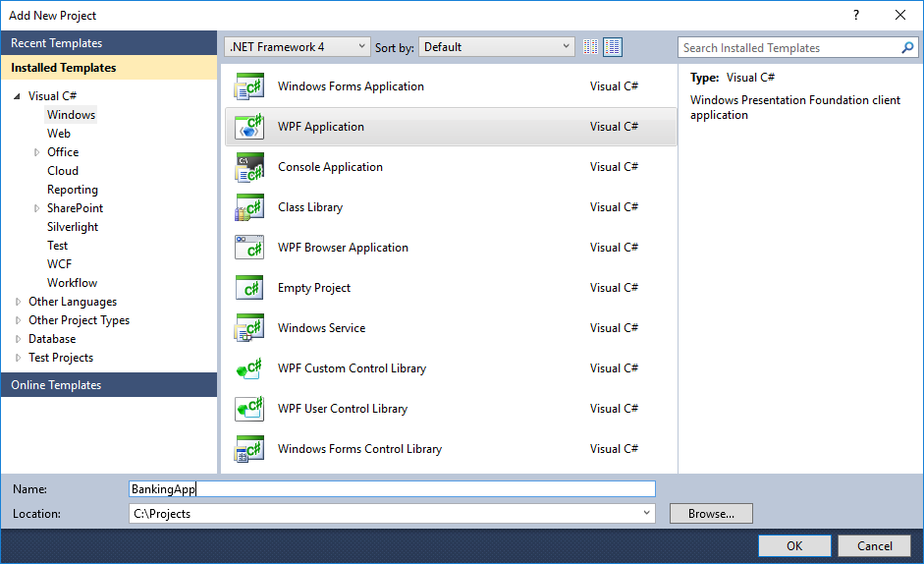Open the Sort by dropdown
This screenshot has width=924, height=564.
click(x=497, y=47)
